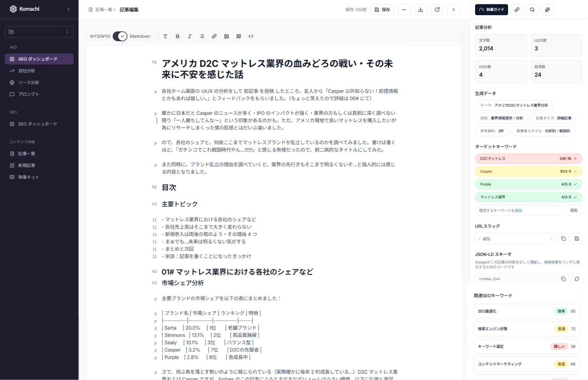This screenshot has height=380, width=588.
Task: Open ソース分析 in the sidebar
Action: tap(39, 82)
